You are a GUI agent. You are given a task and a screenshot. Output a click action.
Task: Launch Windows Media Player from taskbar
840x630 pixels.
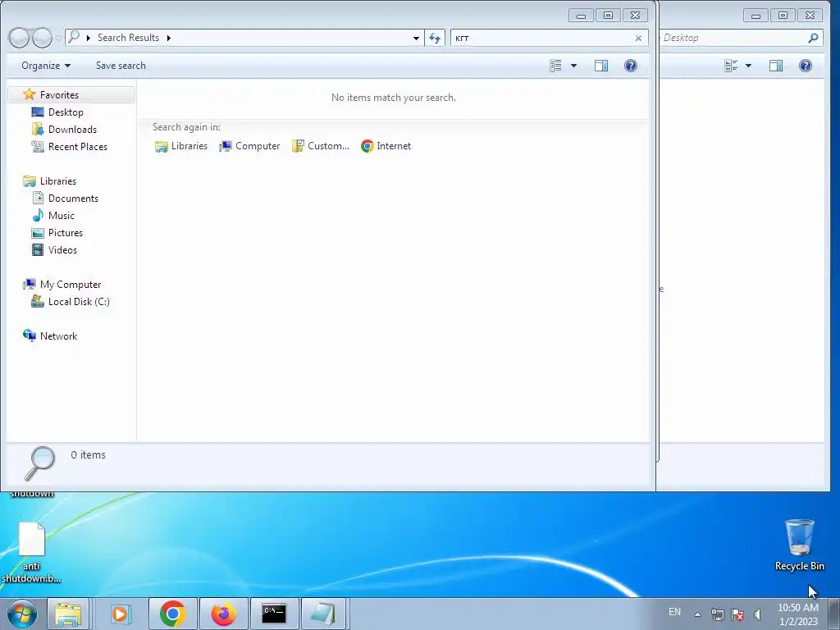pyautogui.click(x=121, y=614)
